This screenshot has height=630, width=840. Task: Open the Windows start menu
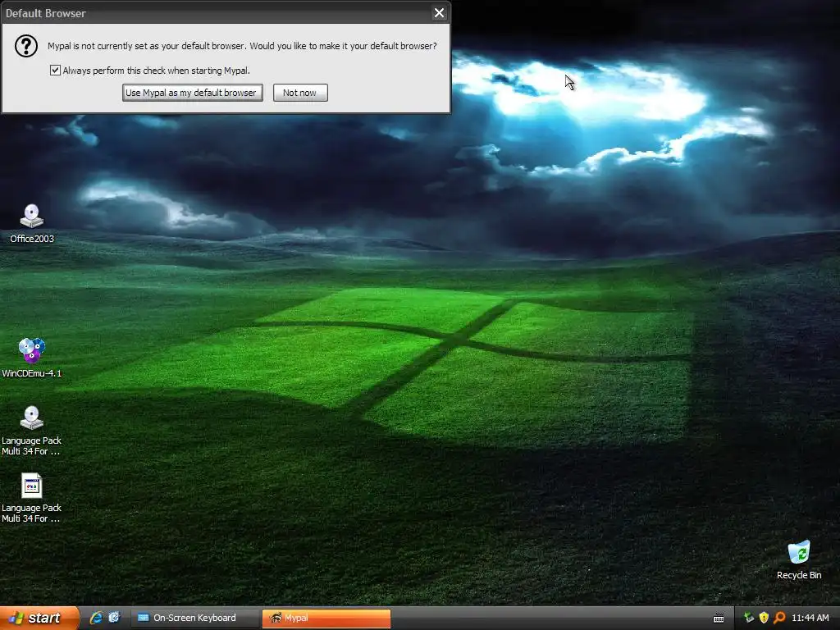[x=39, y=618]
